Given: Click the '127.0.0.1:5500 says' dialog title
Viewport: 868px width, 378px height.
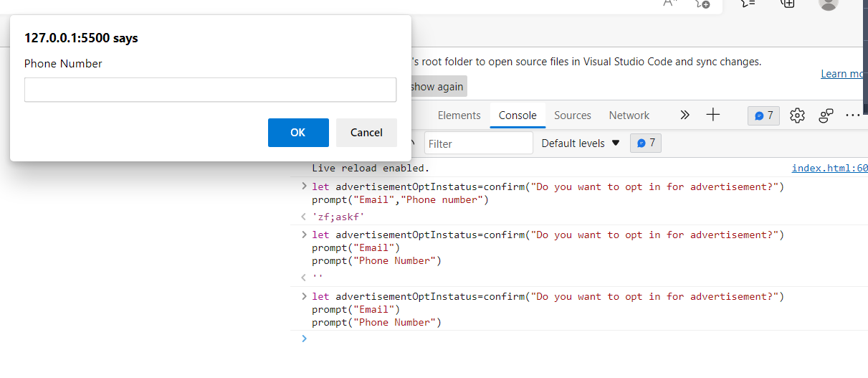Looking at the screenshot, I should click(81, 38).
